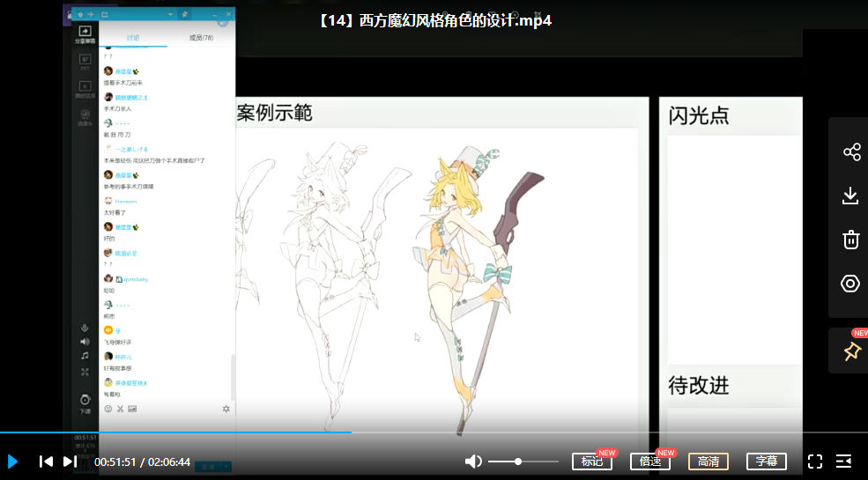Screen dimensions: 868x480
Task: Open the 倍速 playback speed menu
Action: coord(649,462)
